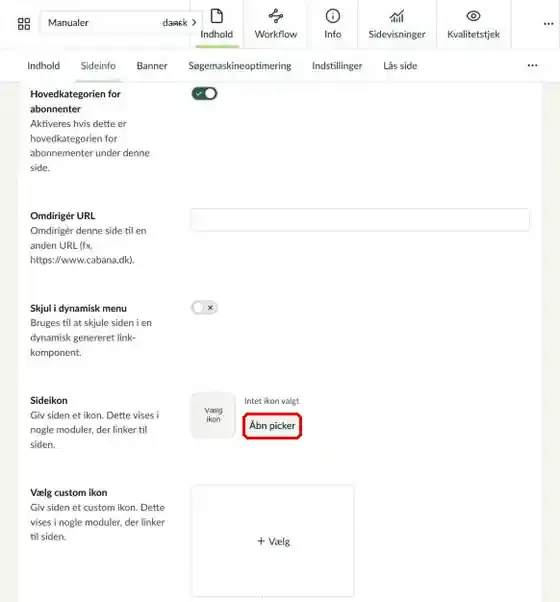This screenshot has width=560, height=602.
Task: Open the dansk language variant selector
Action: pos(179,23)
